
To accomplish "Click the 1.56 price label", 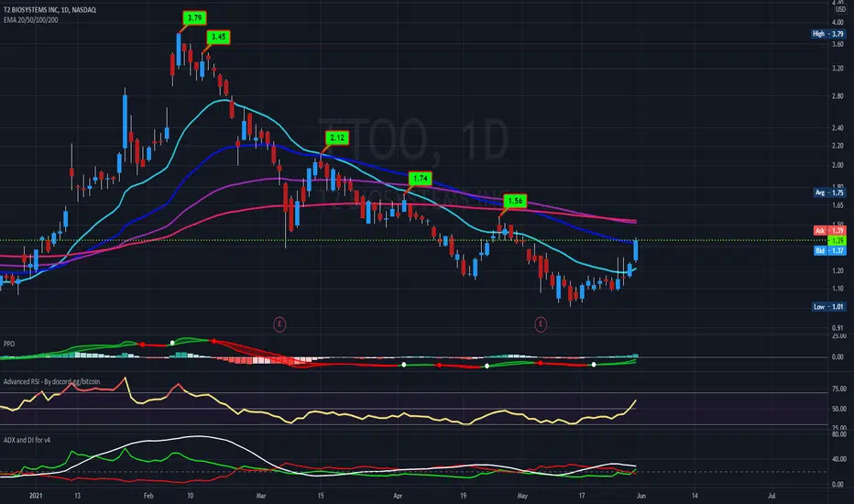I will (515, 201).
